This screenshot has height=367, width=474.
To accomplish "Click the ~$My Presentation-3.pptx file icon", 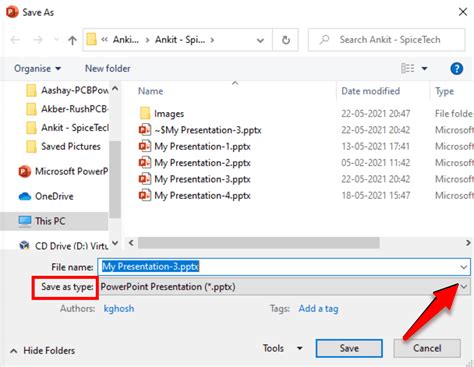I will [145, 130].
